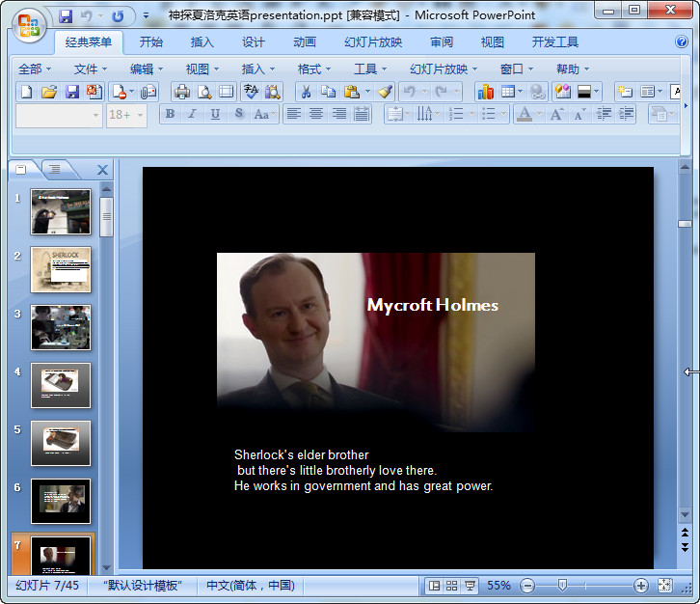Screen dimensions: 700x604
Task: Click the black-white color mode swatch
Action: pos(584,92)
